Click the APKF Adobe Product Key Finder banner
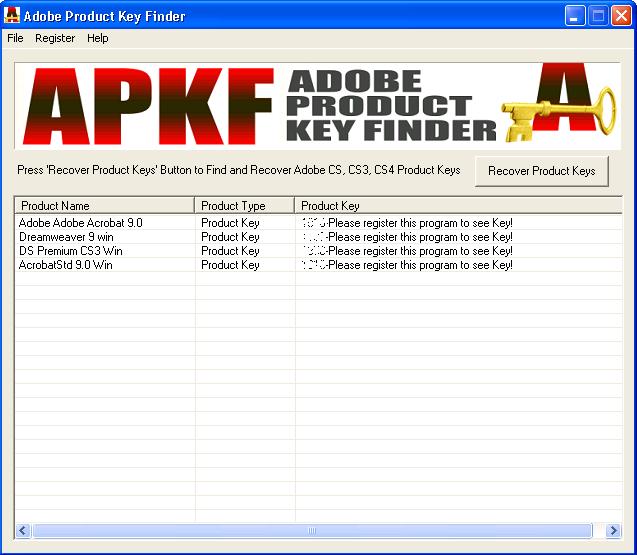This screenshot has width=637, height=555. [318, 106]
